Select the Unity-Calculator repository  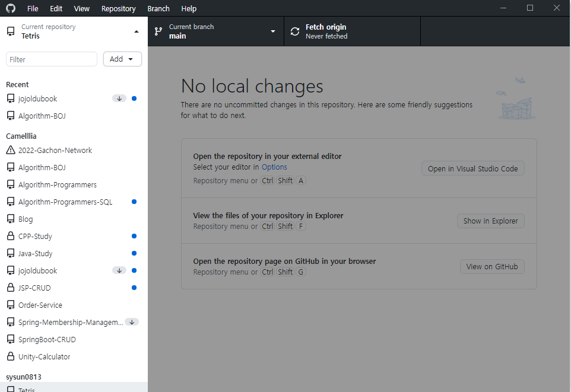click(74, 356)
